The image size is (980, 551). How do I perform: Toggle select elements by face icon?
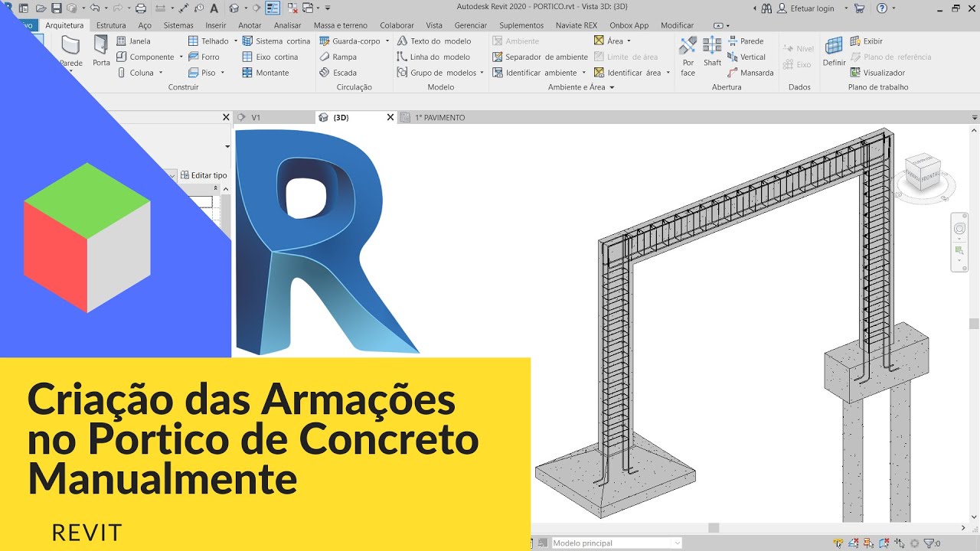tap(884, 543)
